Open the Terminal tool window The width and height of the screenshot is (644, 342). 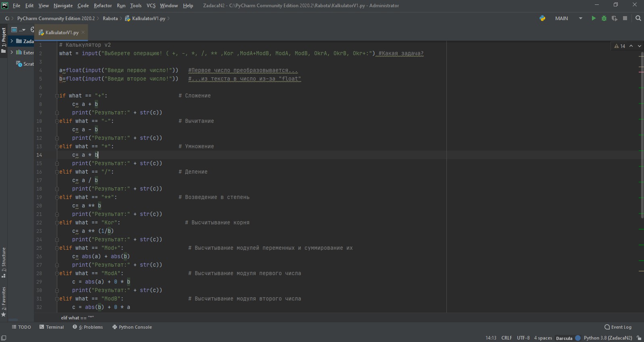point(52,327)
